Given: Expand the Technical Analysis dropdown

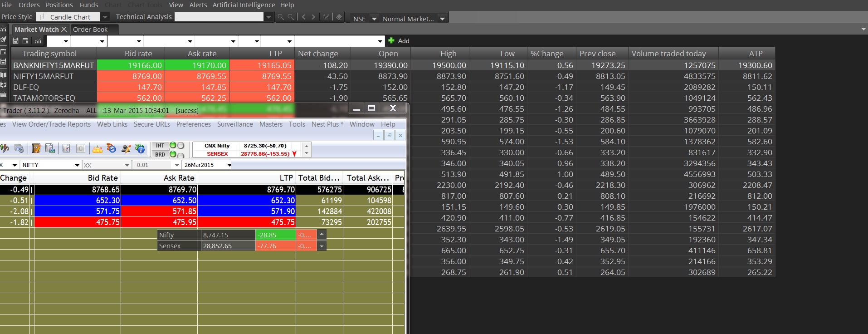Looking at the screenshot, I should 268,17.
